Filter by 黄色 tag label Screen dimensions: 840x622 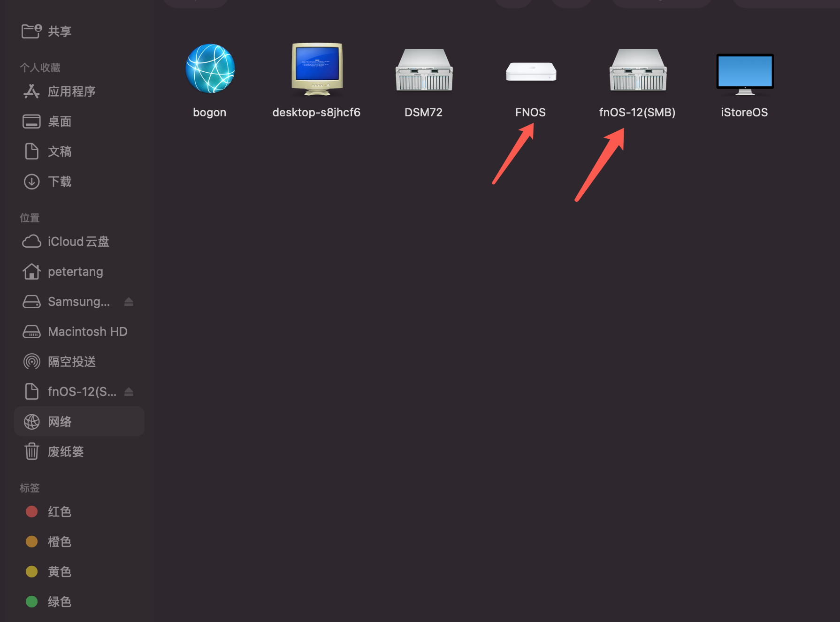click(x=60, y=572)
